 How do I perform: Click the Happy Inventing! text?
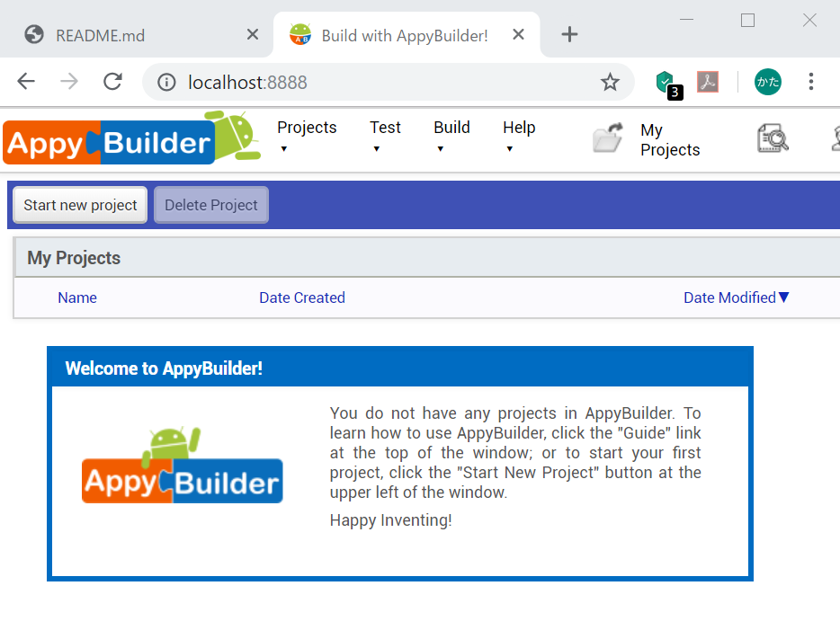390,520
